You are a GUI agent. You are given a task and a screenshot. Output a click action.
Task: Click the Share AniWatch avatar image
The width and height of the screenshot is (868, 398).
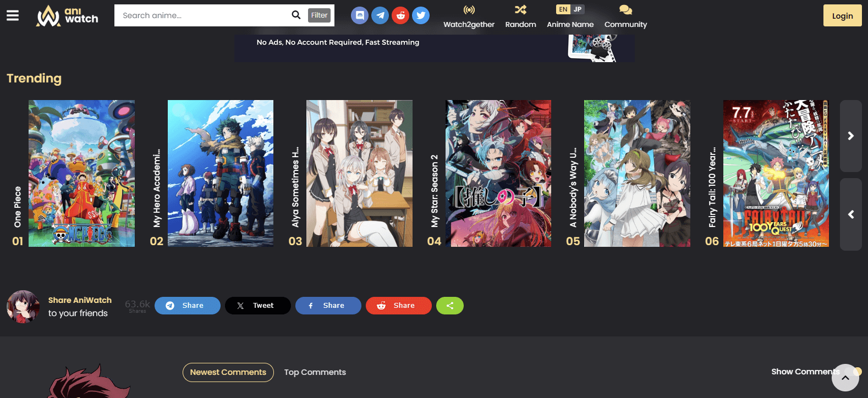(x=23, y=307)
